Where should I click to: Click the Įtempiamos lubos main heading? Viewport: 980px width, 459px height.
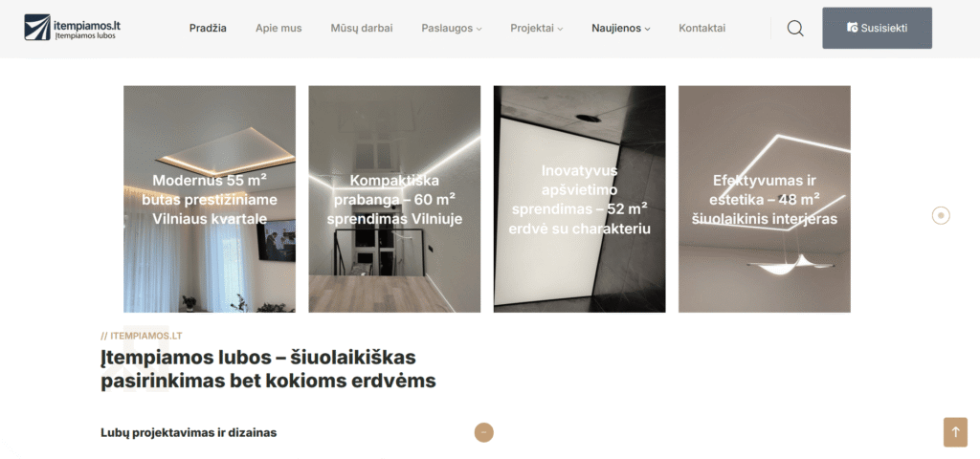tap(268, 369)
